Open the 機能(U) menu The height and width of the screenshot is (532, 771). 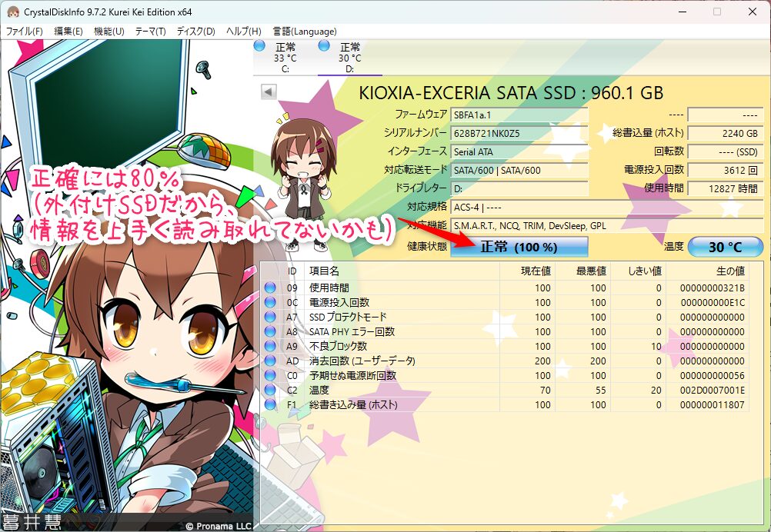pyautogui.click(x=108, y=32)
